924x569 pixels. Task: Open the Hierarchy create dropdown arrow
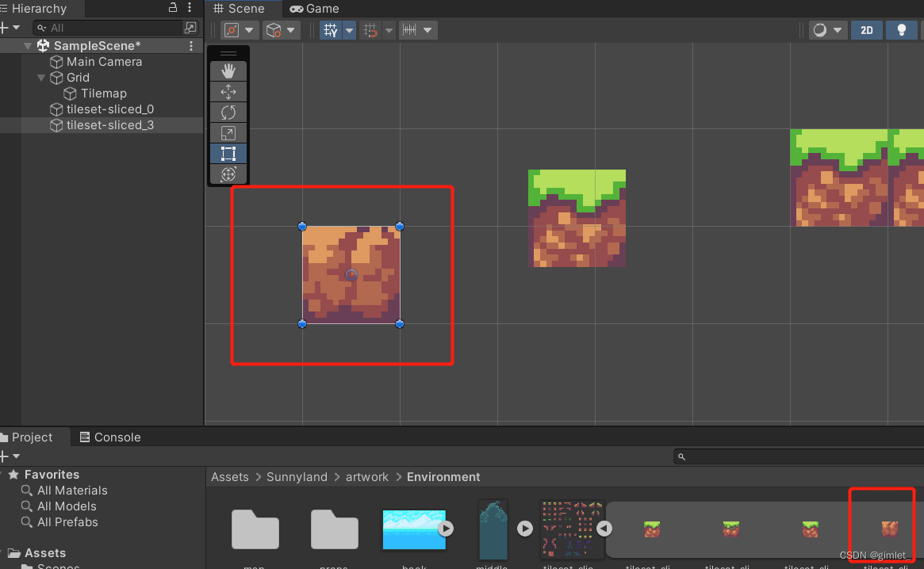point(17,28)
